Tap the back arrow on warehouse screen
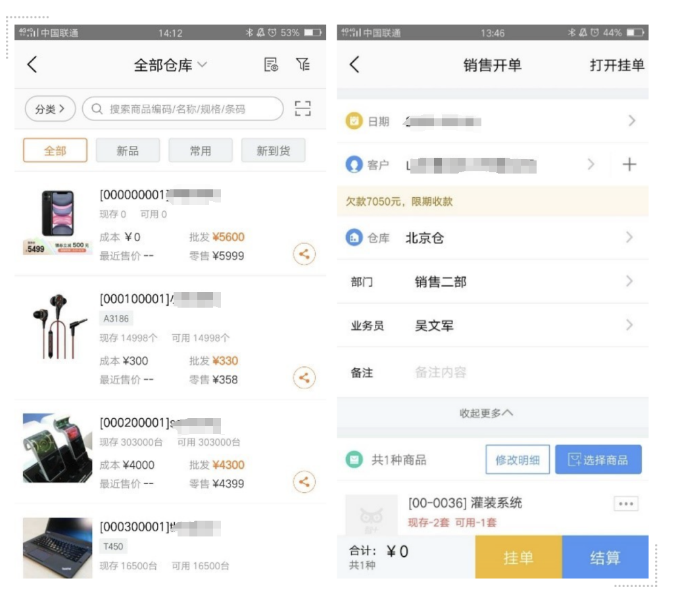The image size is (678, 616). [x=32, y=64]
